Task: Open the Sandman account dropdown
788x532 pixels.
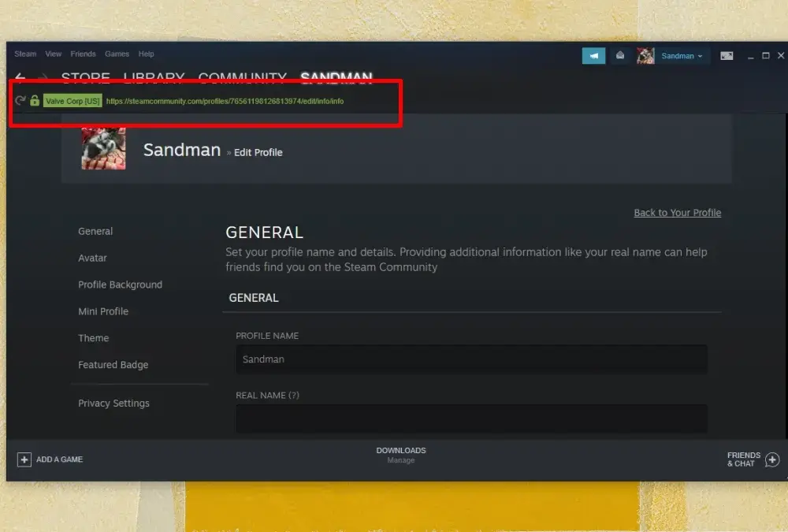Action: [x=682, y=56]
